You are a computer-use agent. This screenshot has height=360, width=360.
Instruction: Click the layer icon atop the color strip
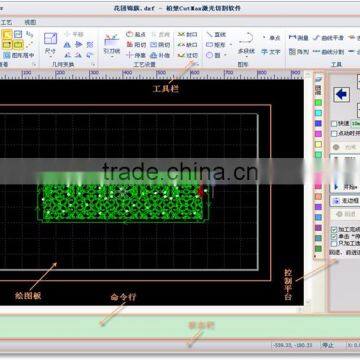(x=319, y=78)
